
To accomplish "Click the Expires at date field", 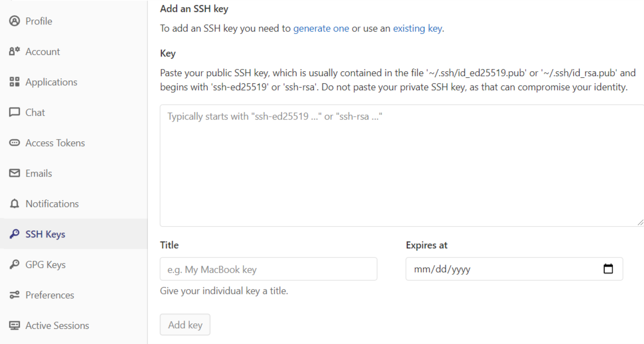I will (x=500, y=269).
